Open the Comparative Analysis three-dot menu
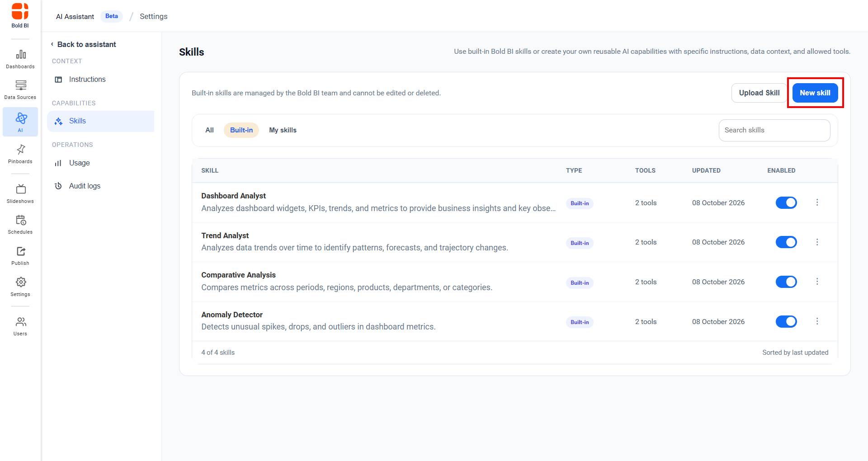This screenshot has height=461, width=868. (817, 282)
